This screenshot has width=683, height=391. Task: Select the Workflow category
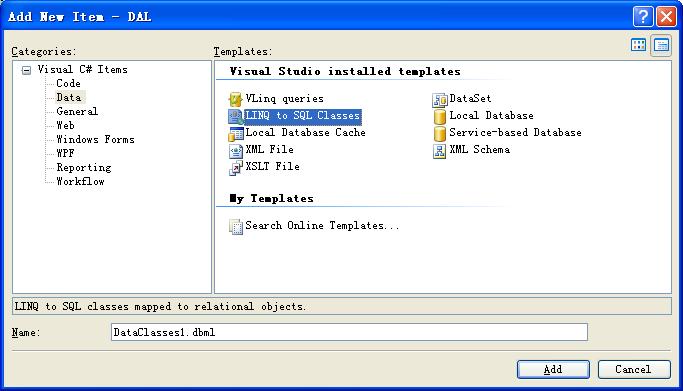pos(80,181)
